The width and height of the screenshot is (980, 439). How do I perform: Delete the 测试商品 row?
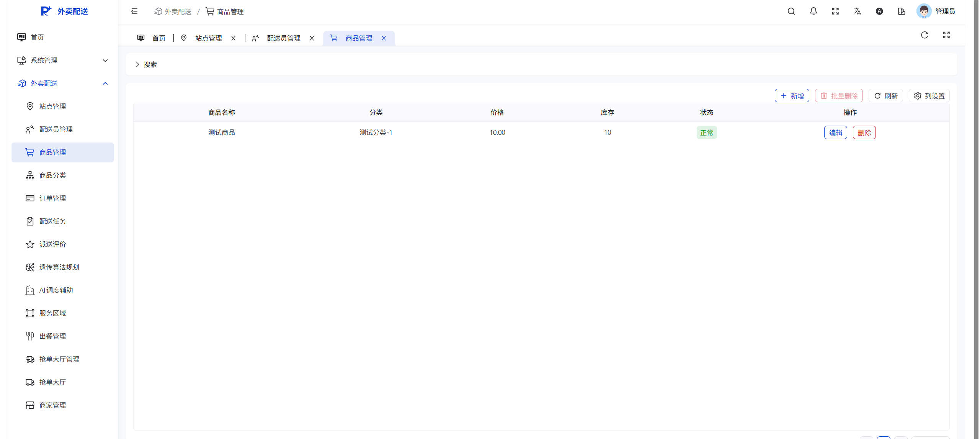864,133
